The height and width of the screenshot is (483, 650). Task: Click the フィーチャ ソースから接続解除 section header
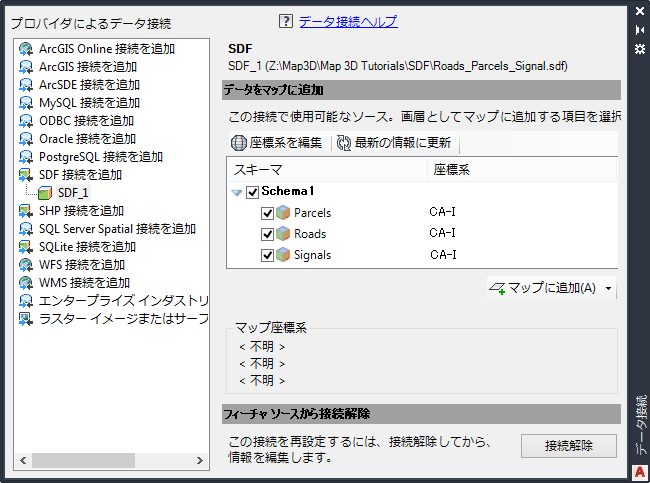pyautogui.click(x=421, y=414)
